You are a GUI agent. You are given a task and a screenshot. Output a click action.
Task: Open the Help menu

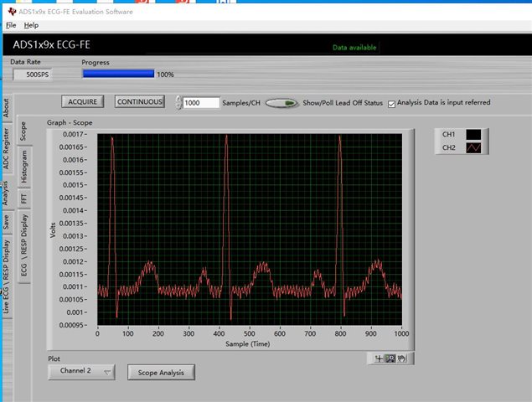coord(31,25)
